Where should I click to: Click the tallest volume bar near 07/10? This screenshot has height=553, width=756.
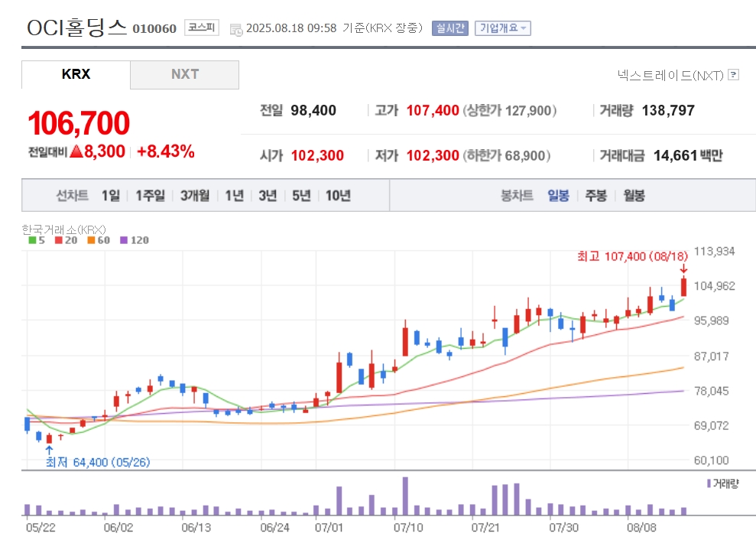click(x=405, y=496)
